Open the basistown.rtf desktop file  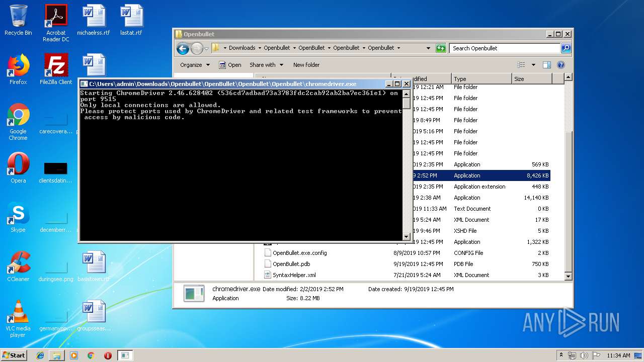click(94, 266)
